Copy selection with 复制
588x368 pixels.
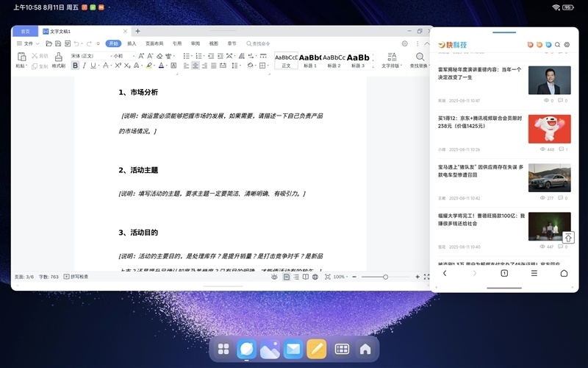point(40,66)
